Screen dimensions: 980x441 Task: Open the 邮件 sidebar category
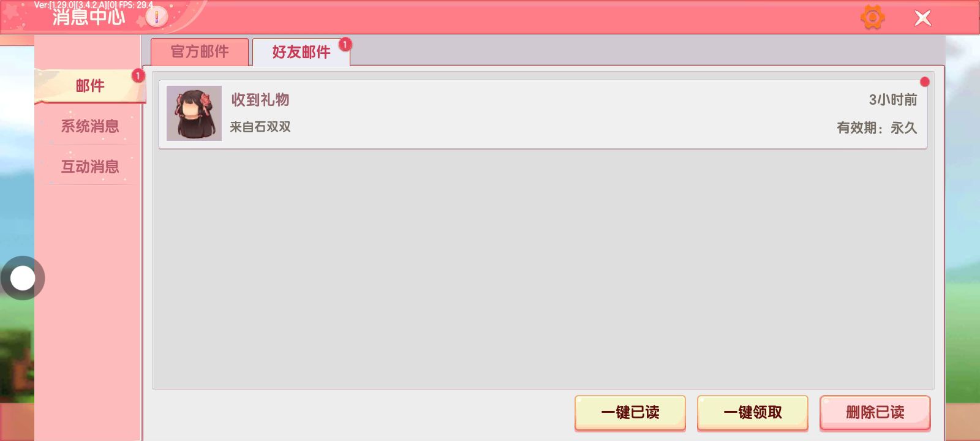(x=90, y=86)
